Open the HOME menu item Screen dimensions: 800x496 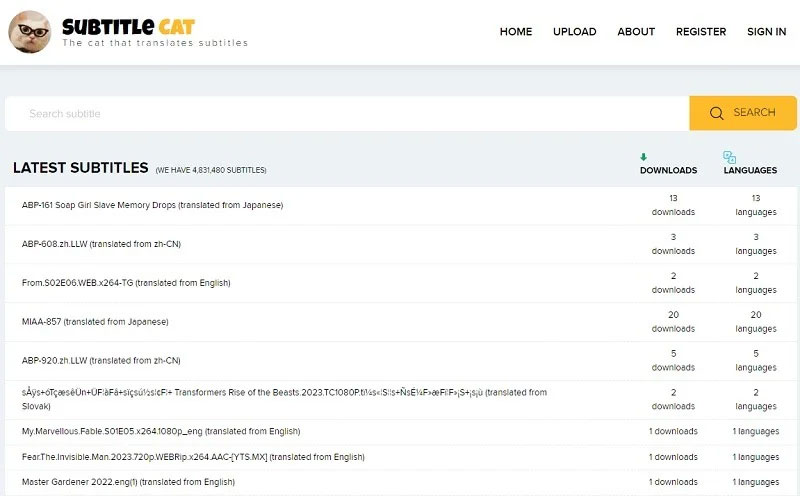[515, 32]
